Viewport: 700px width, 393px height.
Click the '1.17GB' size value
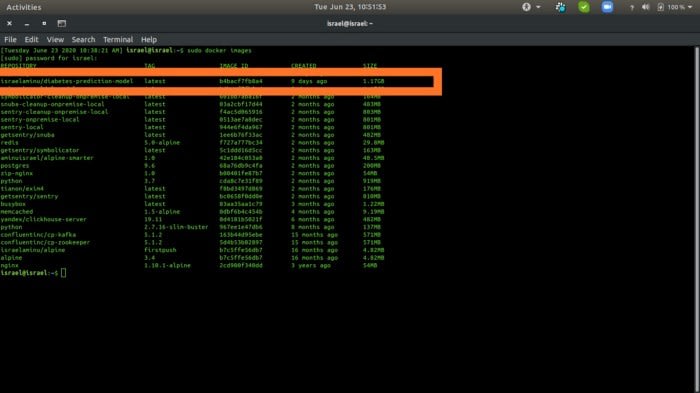[x=374, y=81]
